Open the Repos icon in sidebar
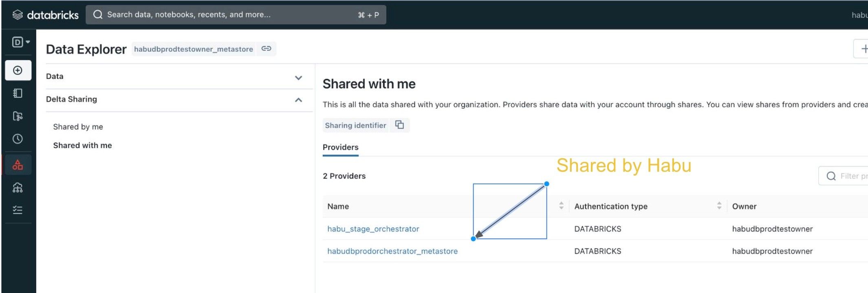Viewport: 868px width, 293px height. tap(18, 116)
